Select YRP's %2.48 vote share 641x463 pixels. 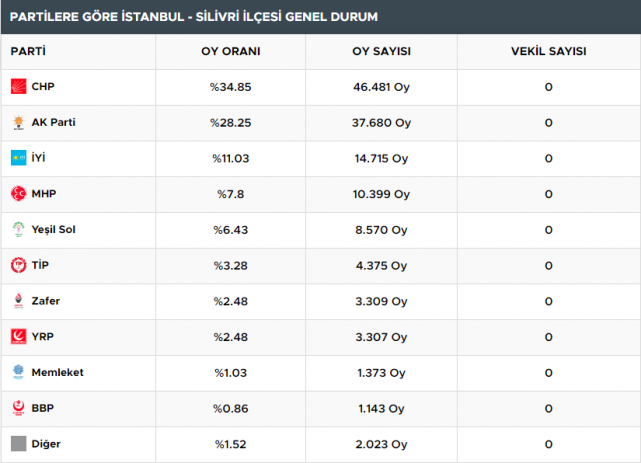(x=231, y=337)
